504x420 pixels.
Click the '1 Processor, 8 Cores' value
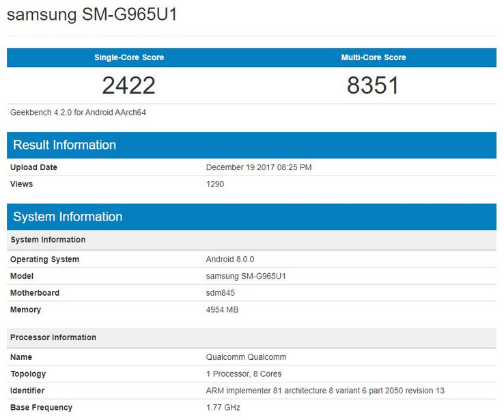(244, 374)
